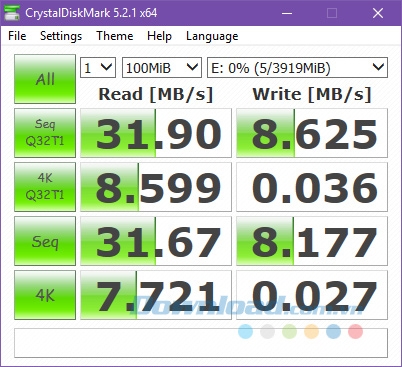Click the empty comment field at bottom
The image size is (402, 367).
click(201, 343)
